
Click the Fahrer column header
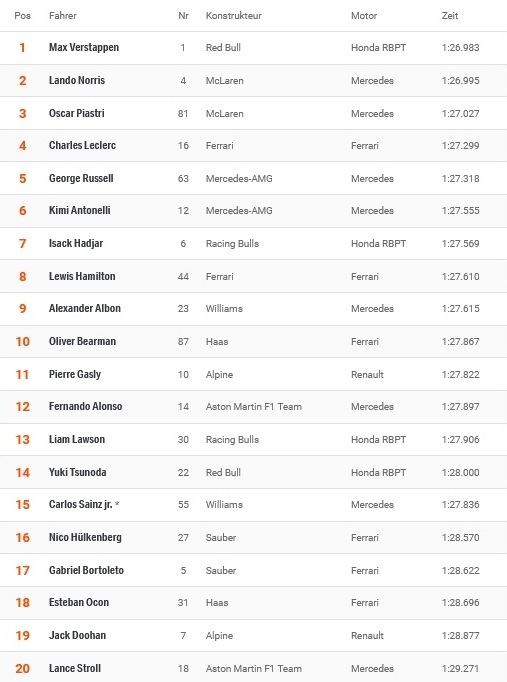point(63,16)
